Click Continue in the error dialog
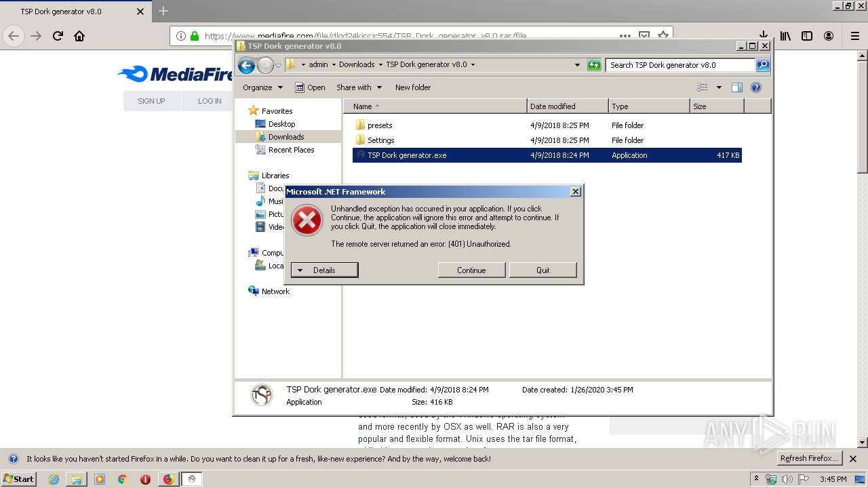The height and width of the screenshot is (488, 868). point(471,270)
